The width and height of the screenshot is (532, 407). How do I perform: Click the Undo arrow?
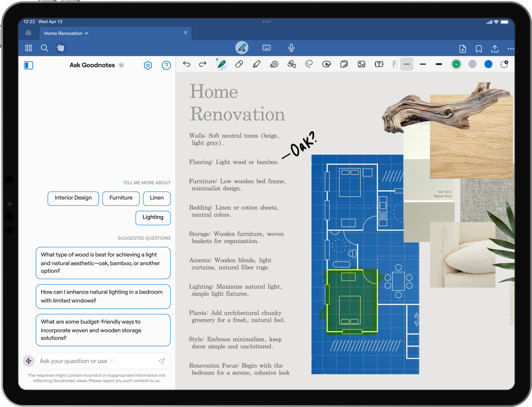click(x=187, y=64)
